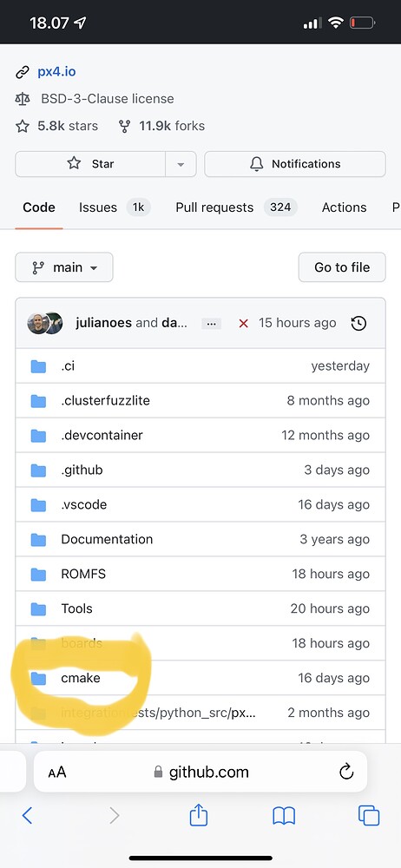The width and height of the screenshot is (401, 868).
Task: Switch to the Issues tab
Action: point(114,207)
